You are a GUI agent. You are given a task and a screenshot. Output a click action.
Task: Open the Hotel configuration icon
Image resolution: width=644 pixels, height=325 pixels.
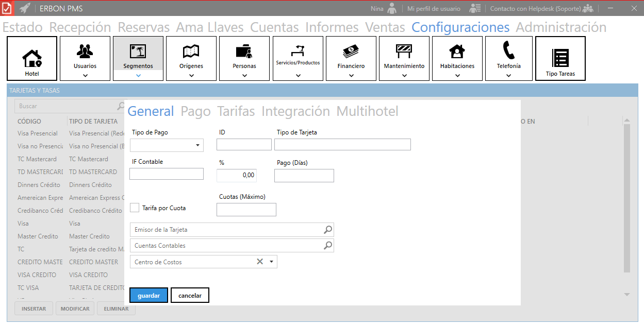pyautogui.click(x=32, y=58)
